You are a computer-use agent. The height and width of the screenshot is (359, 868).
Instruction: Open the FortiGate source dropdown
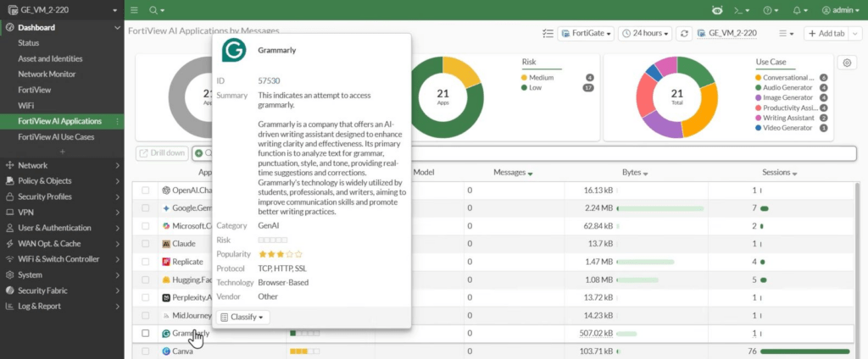point(587,33)
